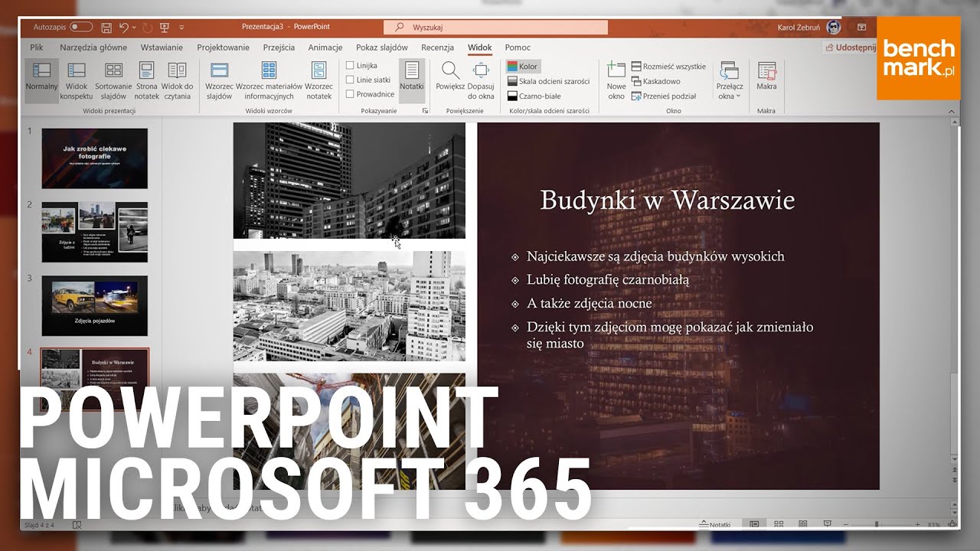Toggle the Autozapis switch

click(x=80, y=27)
